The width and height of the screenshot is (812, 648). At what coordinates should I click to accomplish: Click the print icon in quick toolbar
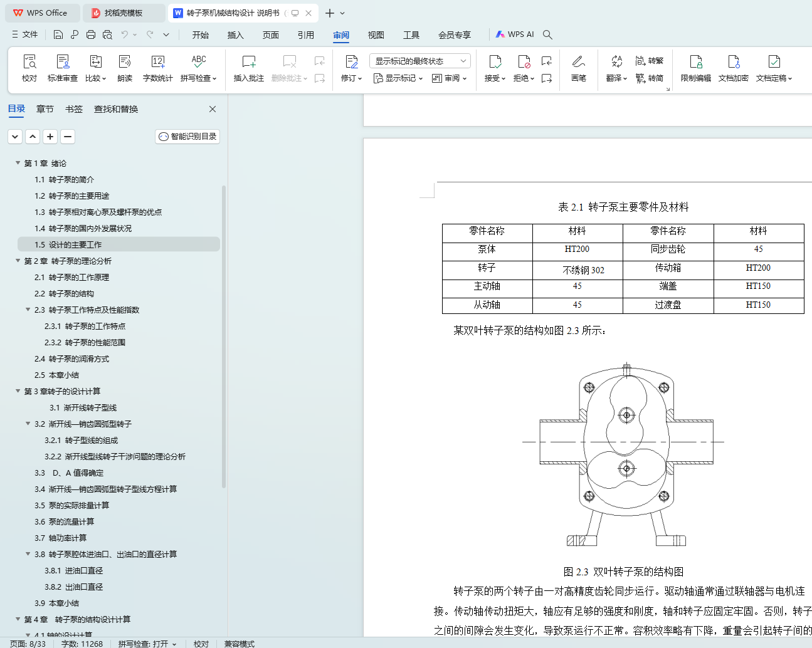click(x=91, y=34)
